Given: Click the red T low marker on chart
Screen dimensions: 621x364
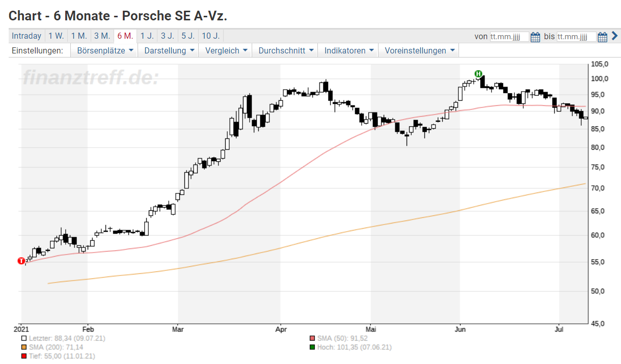Looking at the screenshot, I should coord(21,261).
